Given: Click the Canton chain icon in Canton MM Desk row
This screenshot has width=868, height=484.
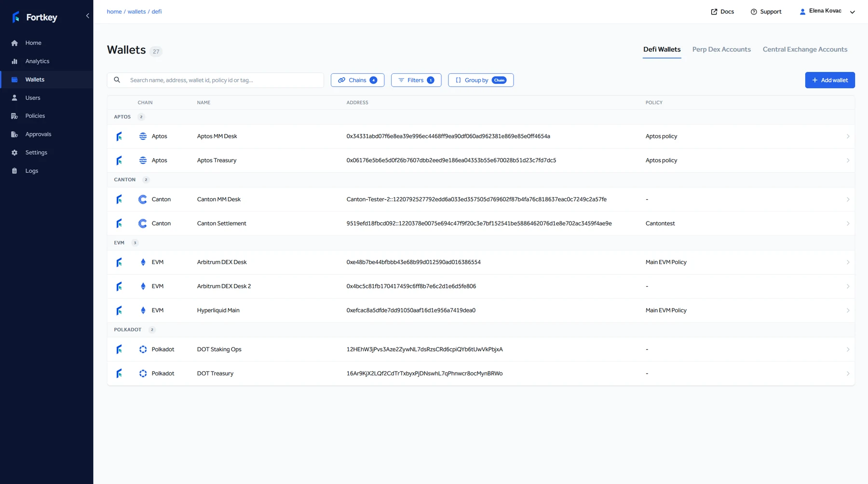Looking at the screenshot, I should click(x=143, y=199).
